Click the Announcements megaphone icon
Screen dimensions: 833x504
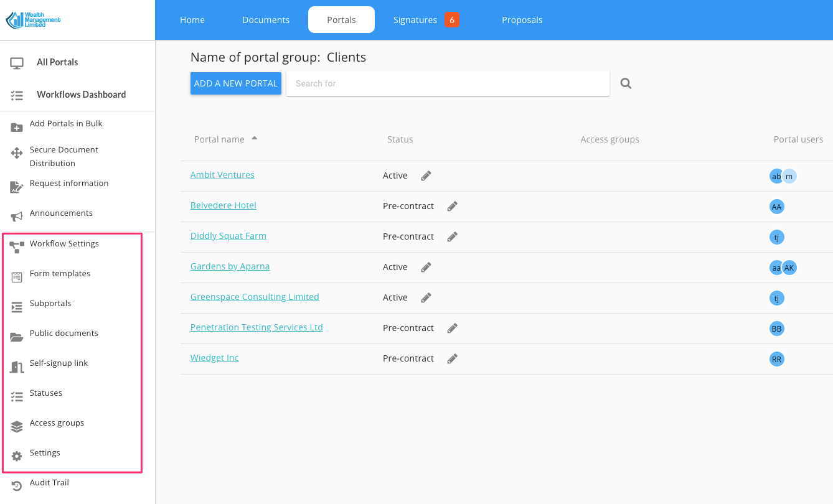point(17,216)
